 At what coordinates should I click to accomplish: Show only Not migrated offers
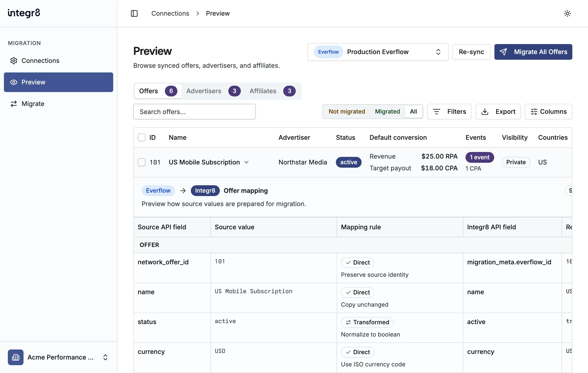347,112
